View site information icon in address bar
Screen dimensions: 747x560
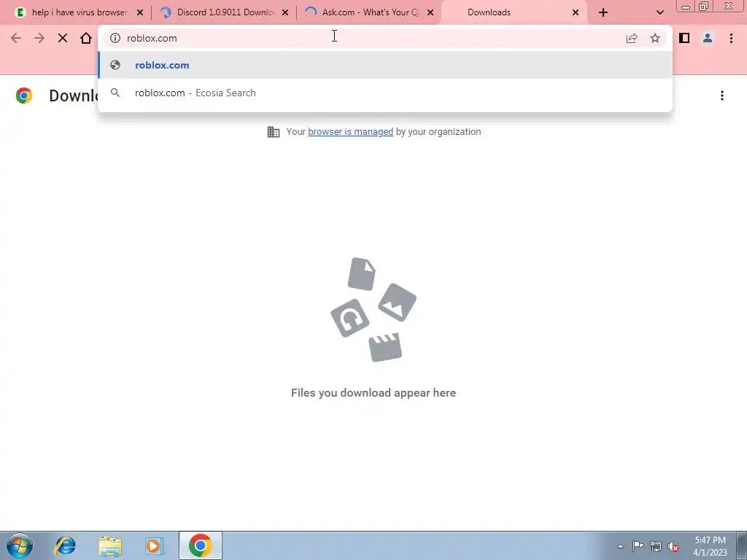115,38
